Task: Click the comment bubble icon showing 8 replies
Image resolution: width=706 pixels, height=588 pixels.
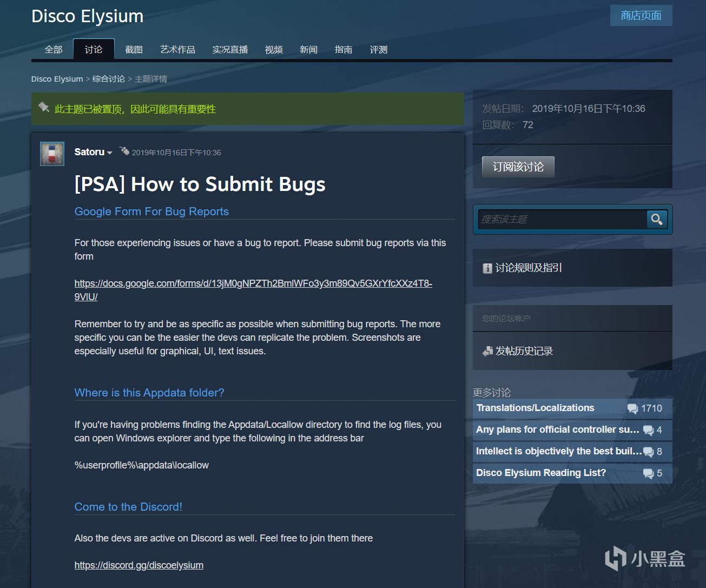Action: pyautogui.click(x=648, y=452)
